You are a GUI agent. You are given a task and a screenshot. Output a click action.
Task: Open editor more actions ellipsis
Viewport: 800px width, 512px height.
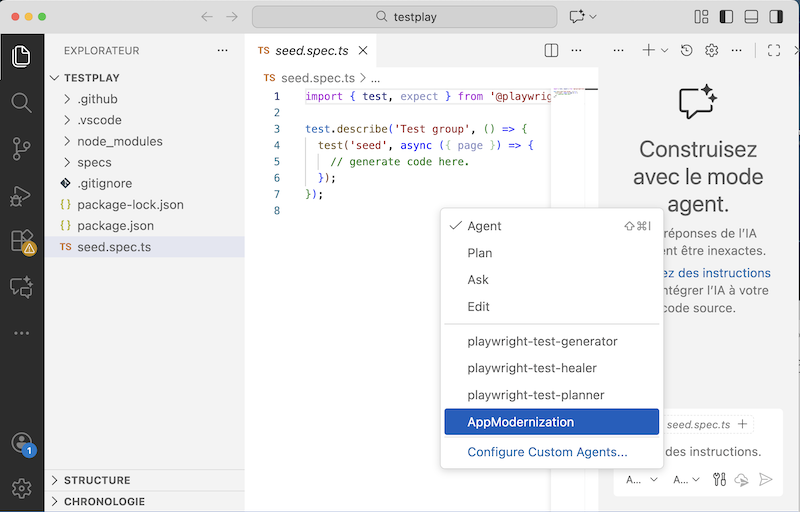click(x=576, y=50)
